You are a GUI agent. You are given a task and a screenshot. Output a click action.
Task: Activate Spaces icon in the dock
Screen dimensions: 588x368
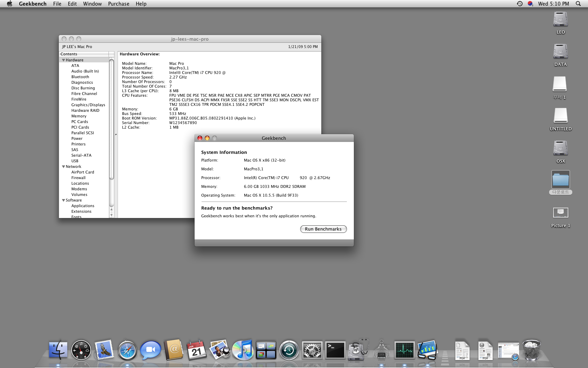tap(266, 350)
